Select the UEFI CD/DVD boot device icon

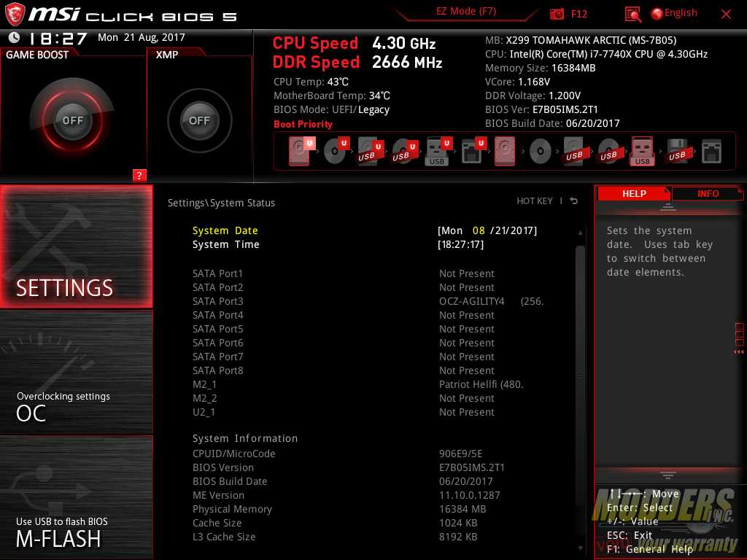(x=336, y=151)
